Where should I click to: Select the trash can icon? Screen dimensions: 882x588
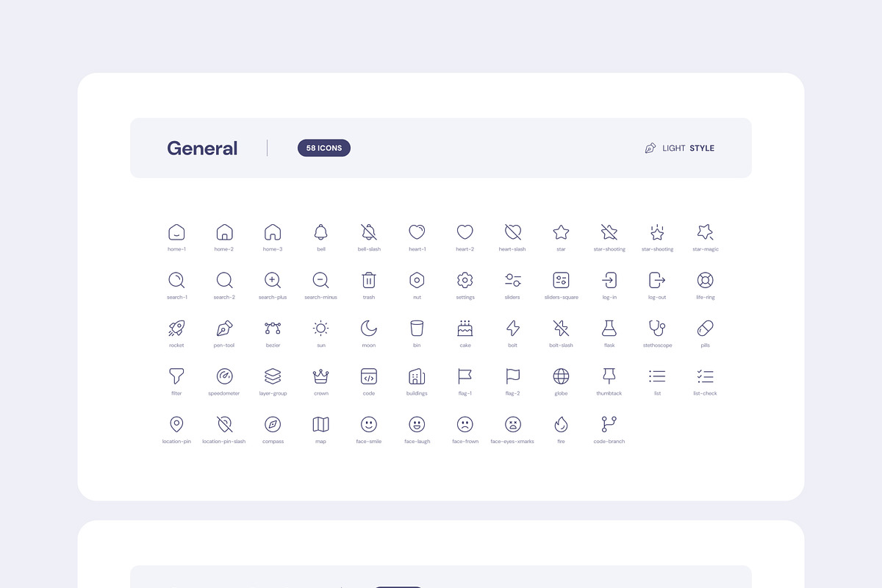pyautogui.click(x=369, y=280)
